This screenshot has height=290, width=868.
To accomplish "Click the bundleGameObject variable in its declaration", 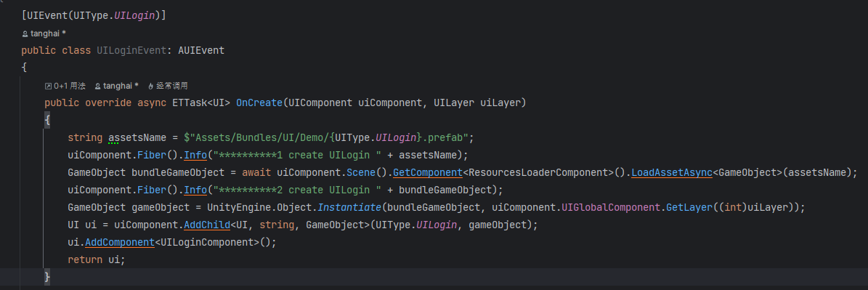I will [x=178, y=173].
